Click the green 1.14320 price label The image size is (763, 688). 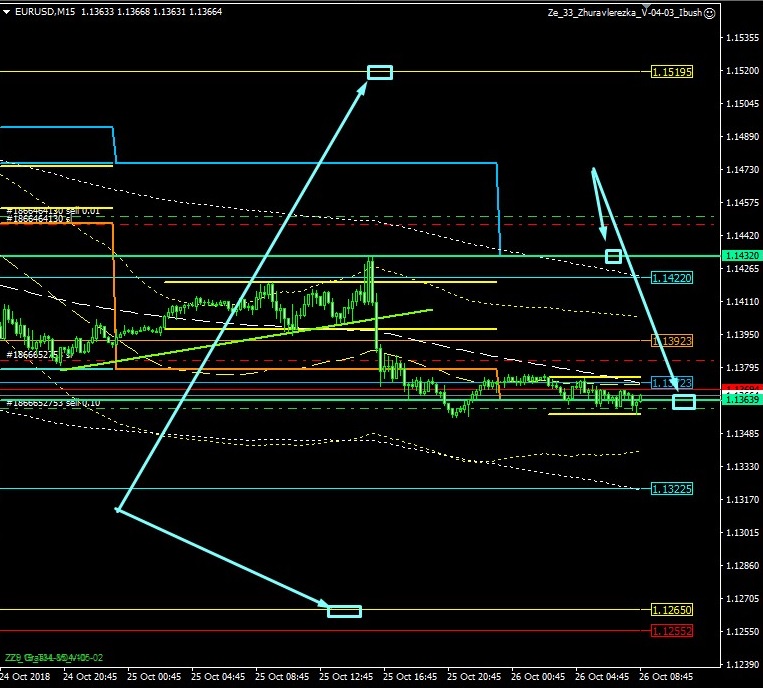[740, 256]
